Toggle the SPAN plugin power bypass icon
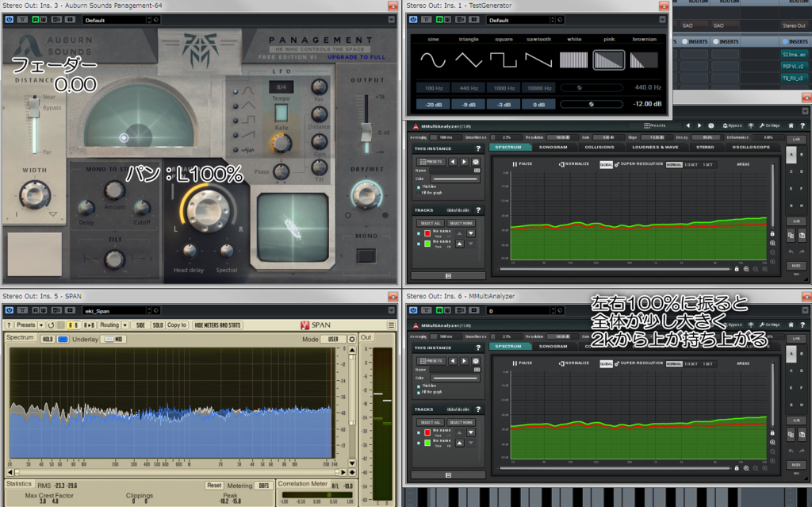The height and width of the screenshot is (507, 812). point(10,310)
